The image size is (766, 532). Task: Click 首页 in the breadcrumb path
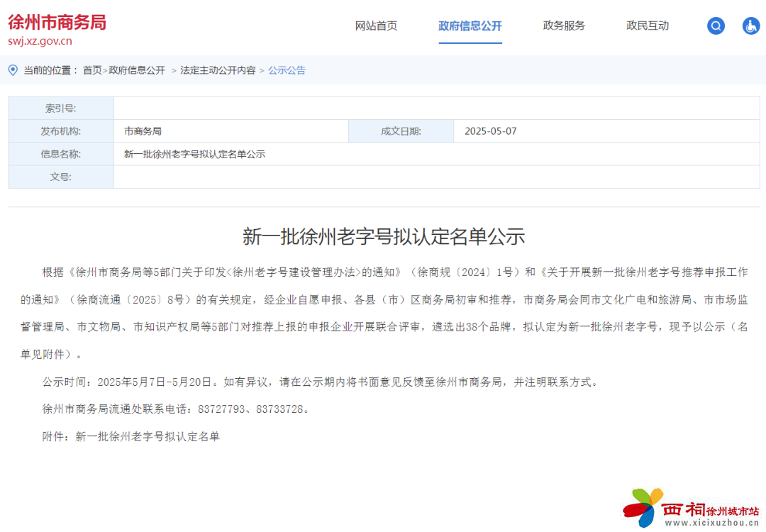coord(92,70)
